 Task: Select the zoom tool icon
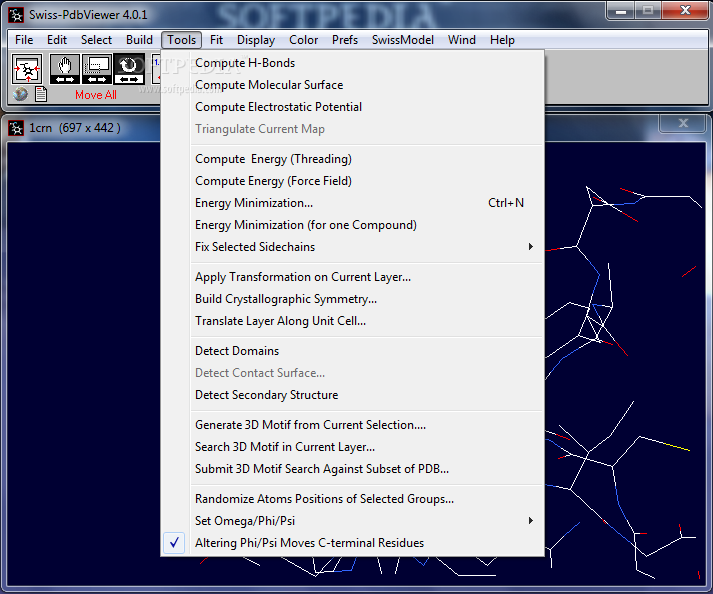pyautogui.click(x=96, y=69)
